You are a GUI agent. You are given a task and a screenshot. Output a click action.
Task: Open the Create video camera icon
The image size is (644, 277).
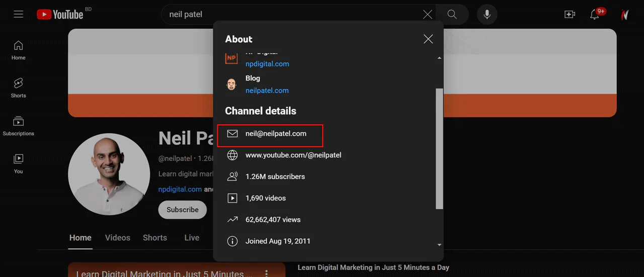(570, 15)
